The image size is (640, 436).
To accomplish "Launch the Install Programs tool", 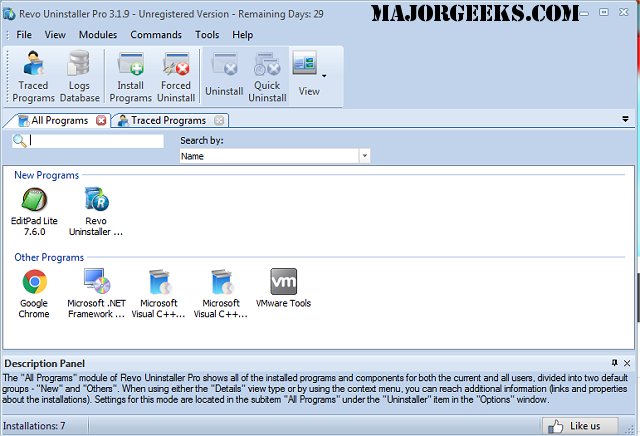I will click(x=130, y=76).
